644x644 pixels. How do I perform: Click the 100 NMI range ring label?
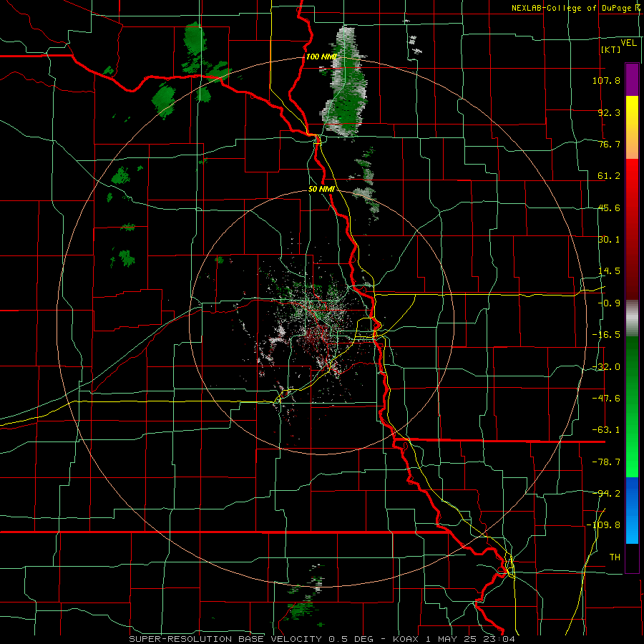(321, 57)
